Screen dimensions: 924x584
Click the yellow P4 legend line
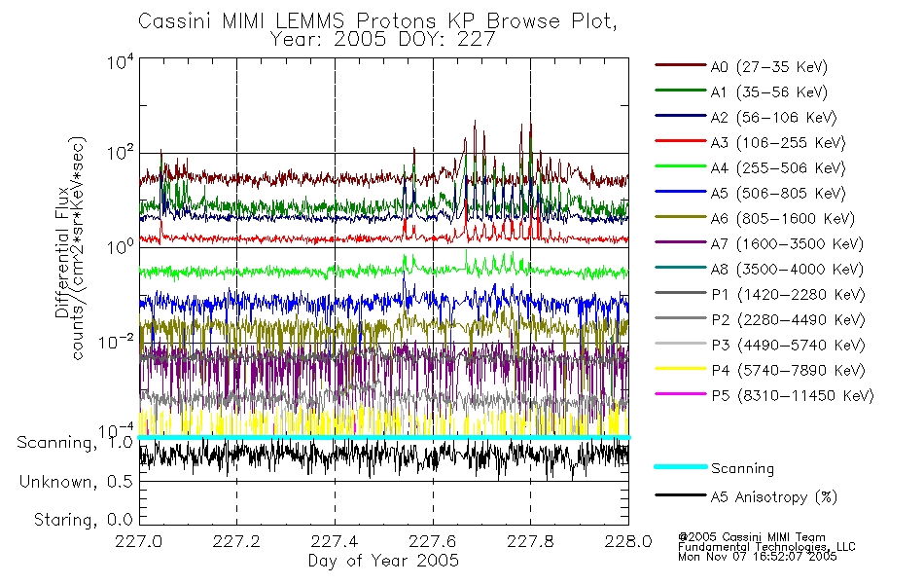pyautogui.click(x=680, y=369)
